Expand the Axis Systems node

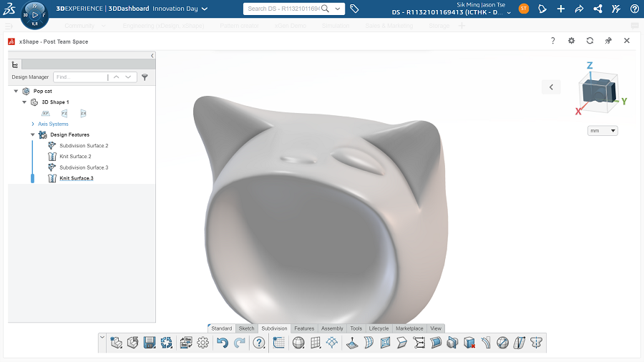pos(33,124)
